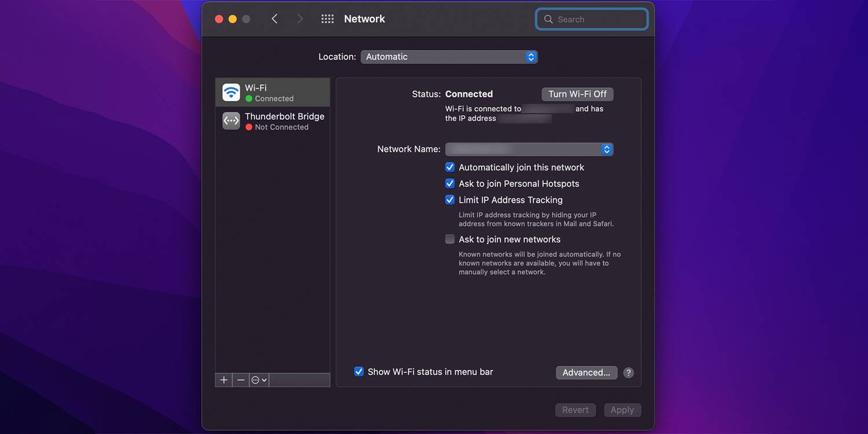
Task: Click the back arrow in the toolbar
Action: pyautogui.click(x=275, y=19)
